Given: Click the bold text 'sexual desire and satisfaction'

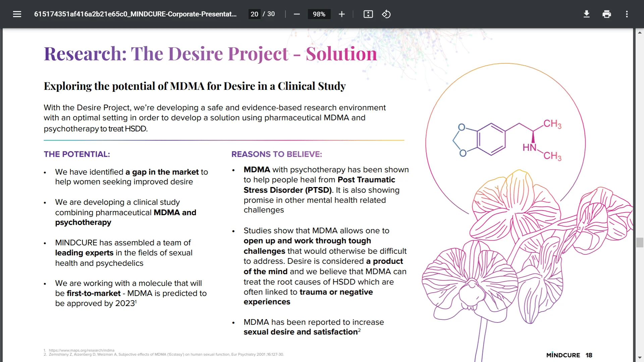Looking at the screenshot, I should pos(301,332).
